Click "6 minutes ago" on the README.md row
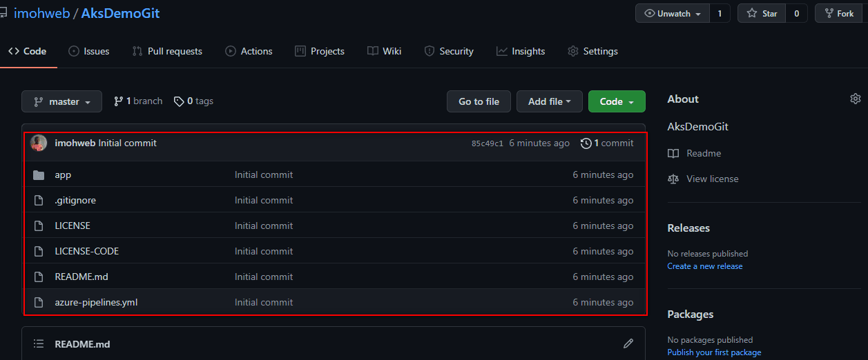This screenshot has height=360, width=868. pyautogui.click(x=603, y=277)
